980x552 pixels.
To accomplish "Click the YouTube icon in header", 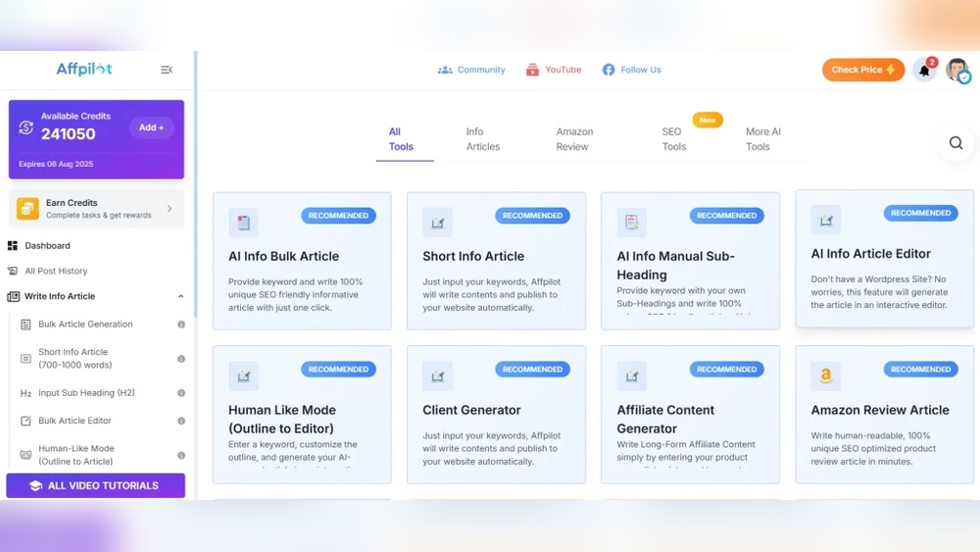I will [x=532, y=70].
